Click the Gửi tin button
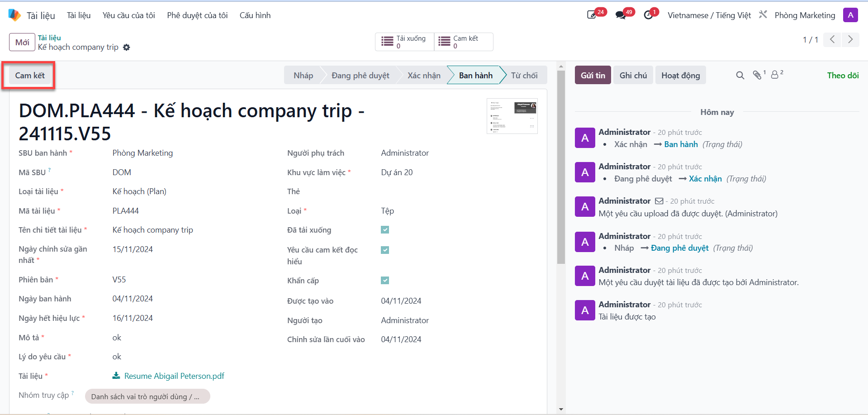The image size is (868, 415). 593,75
